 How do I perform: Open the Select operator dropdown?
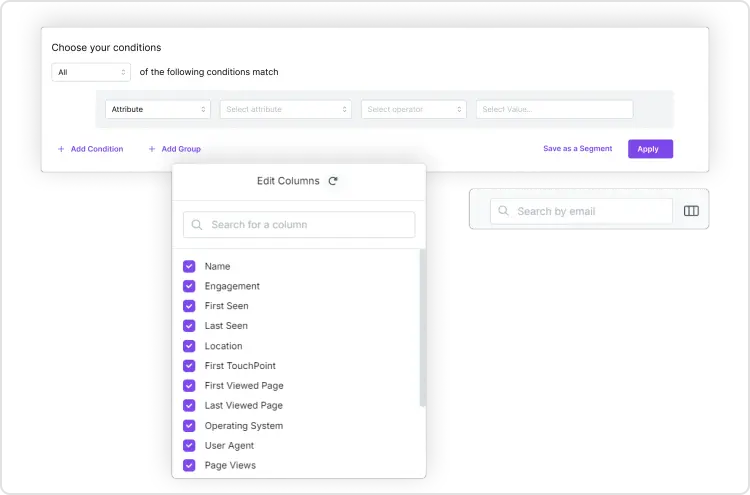point(414,109)
